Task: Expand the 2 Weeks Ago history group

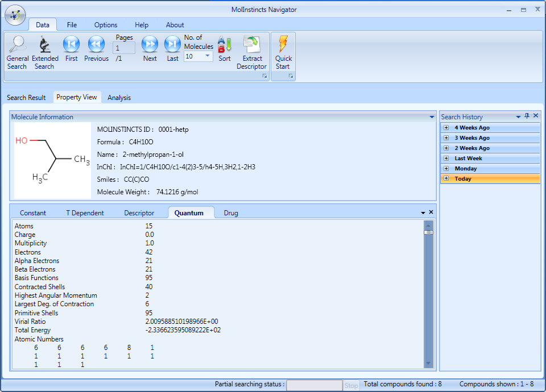Action: pos(446,148)
